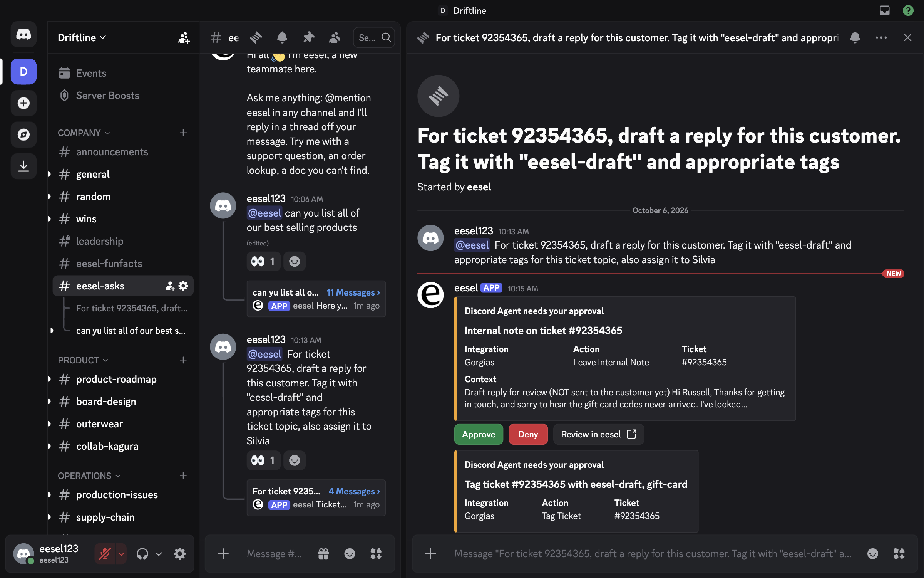Create a channel in the COMPANY category
This screenshot has height=578, width=924.
coord(183,133)
